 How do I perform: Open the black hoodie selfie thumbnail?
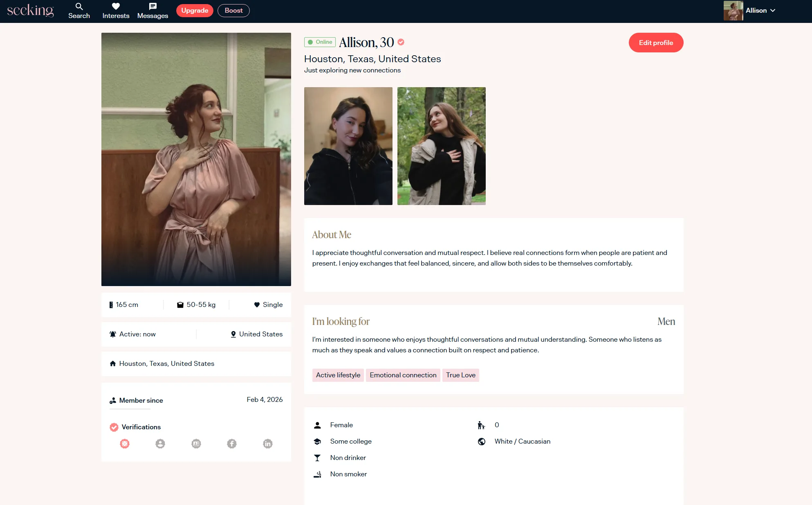click(348, 146)
